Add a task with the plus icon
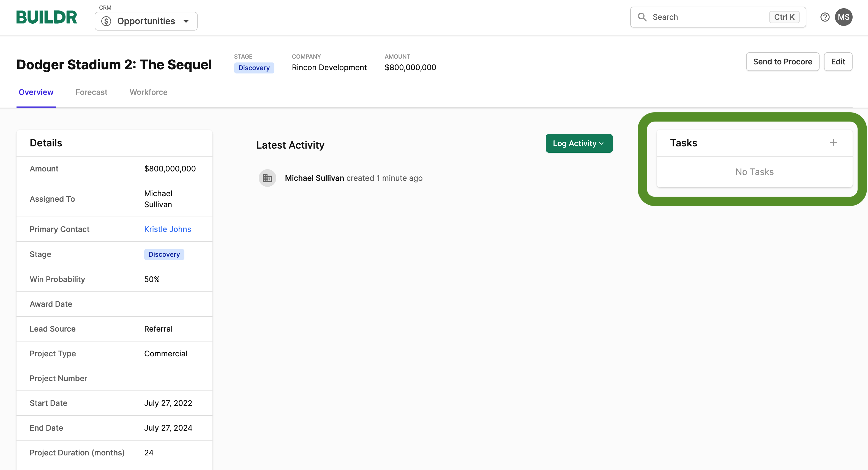Viewport: 868px width, 470px height. [833, 143]
